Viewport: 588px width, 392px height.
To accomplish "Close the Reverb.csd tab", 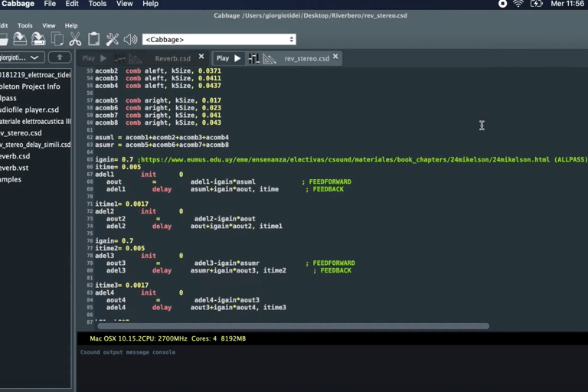I will click(x=201, y=56).
